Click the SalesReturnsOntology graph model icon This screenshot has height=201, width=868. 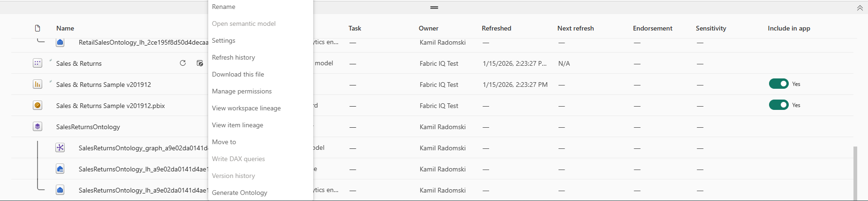coord(60,147)
